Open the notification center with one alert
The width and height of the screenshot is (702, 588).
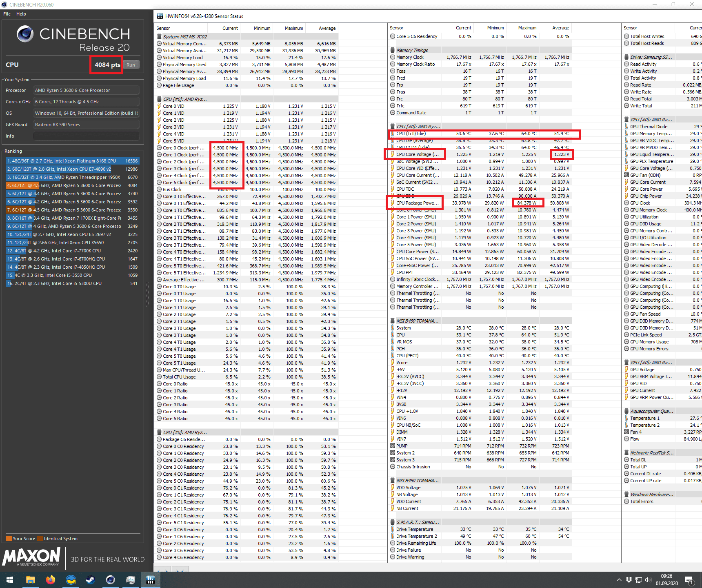tap(689, 580)
